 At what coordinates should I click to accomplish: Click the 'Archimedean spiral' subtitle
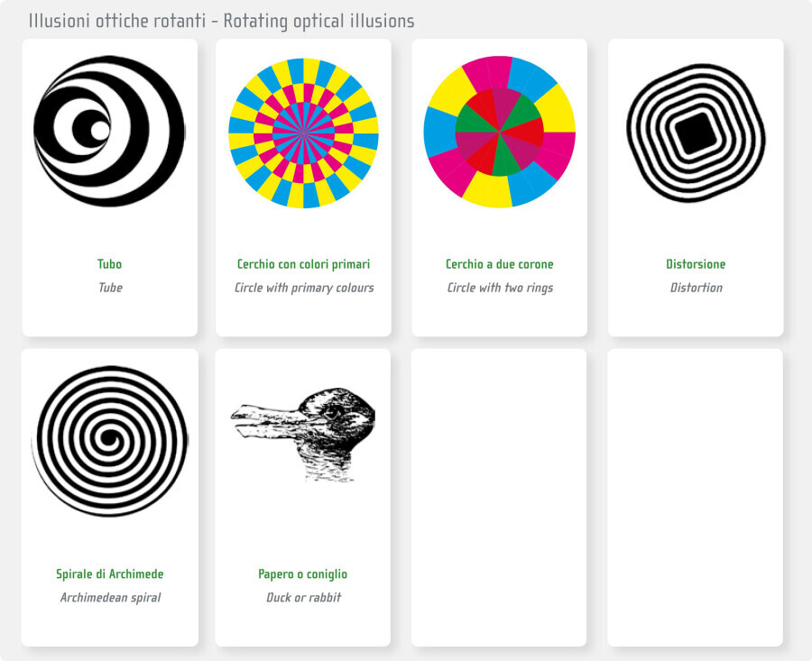tap(110, 597)
